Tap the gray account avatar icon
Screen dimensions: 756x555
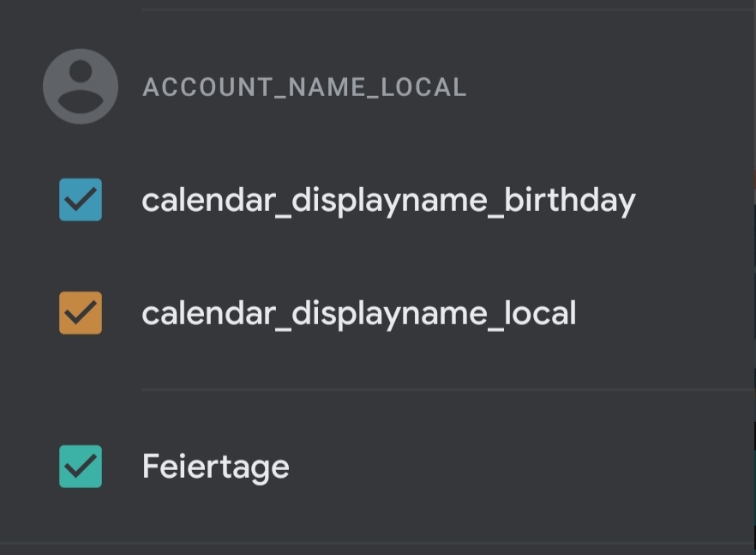click(x=81, y=87)
